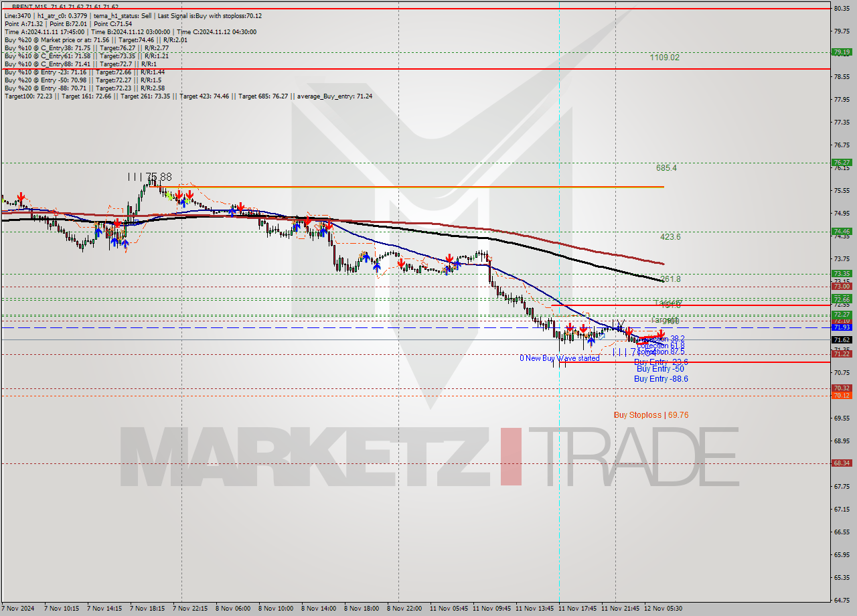857x616 pixels.
Task: Click the 64.75 price axis value
Action: point(842,600)
